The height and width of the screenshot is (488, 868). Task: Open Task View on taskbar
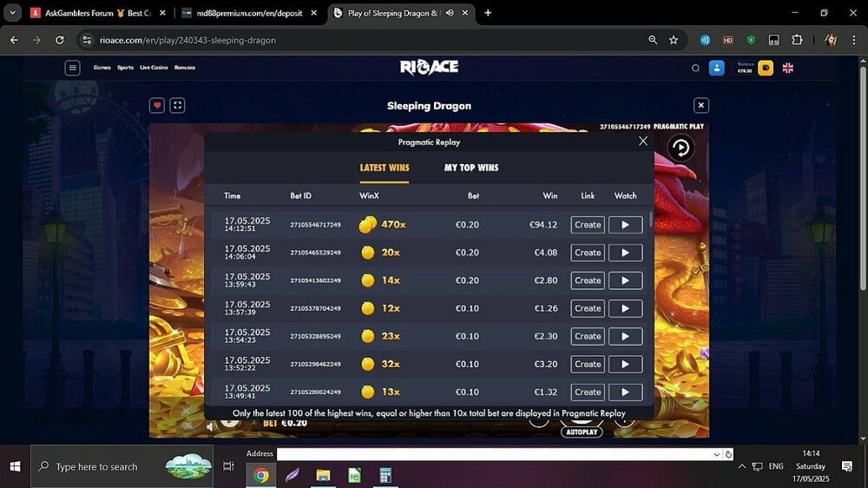pos(228,466)
